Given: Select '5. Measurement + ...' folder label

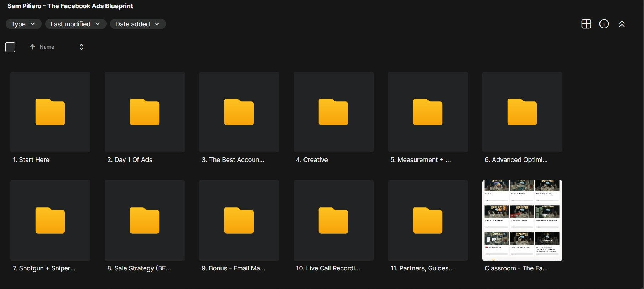Looking at the screenshot, I should (420, 160).
